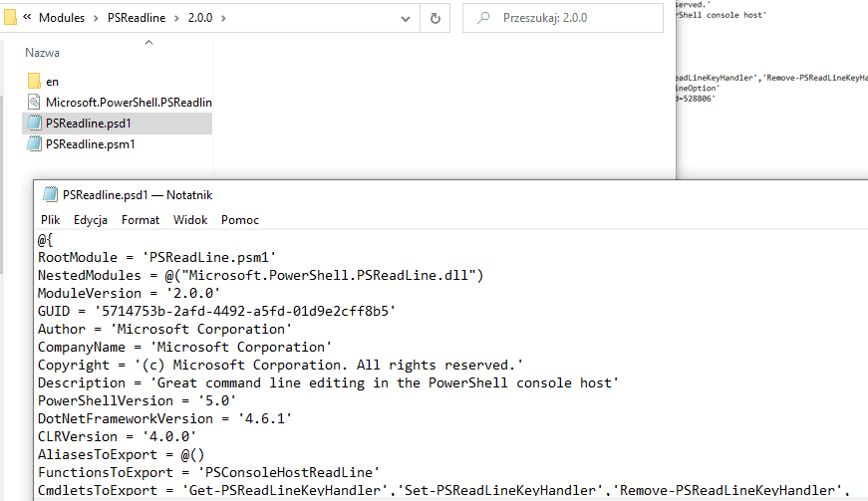
Task: Click the CLRVersion = '4.0.0' line
Action: (118, 436)
